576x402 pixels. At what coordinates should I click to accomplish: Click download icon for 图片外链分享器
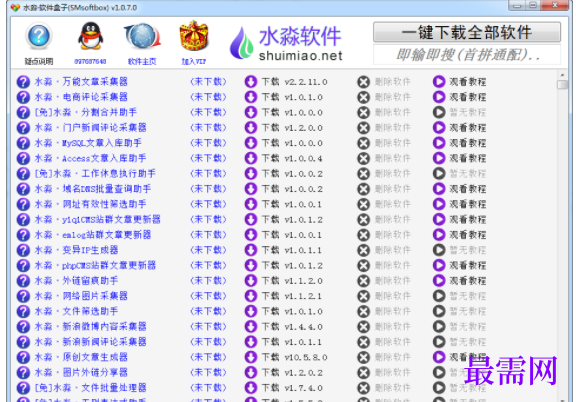click(x=251, y=373)
